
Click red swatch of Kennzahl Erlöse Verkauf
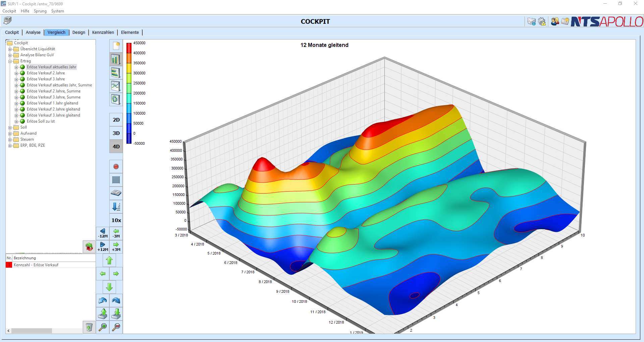pyautogui.click(x=9, y=265)
